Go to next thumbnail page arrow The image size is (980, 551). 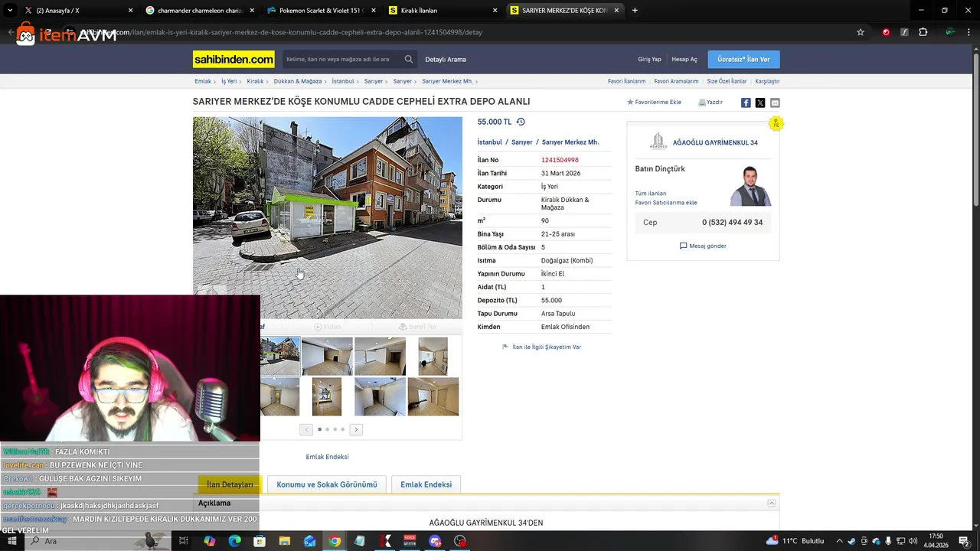356,429
